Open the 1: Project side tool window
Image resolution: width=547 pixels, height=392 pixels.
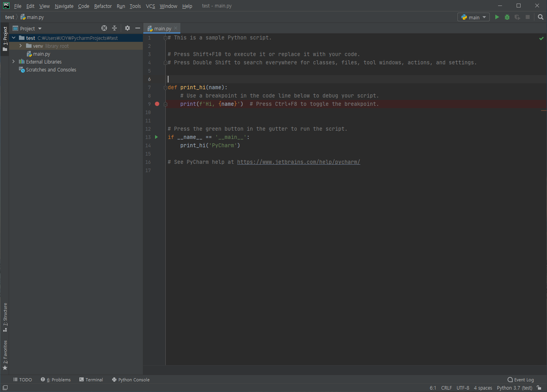pos(5,39)
